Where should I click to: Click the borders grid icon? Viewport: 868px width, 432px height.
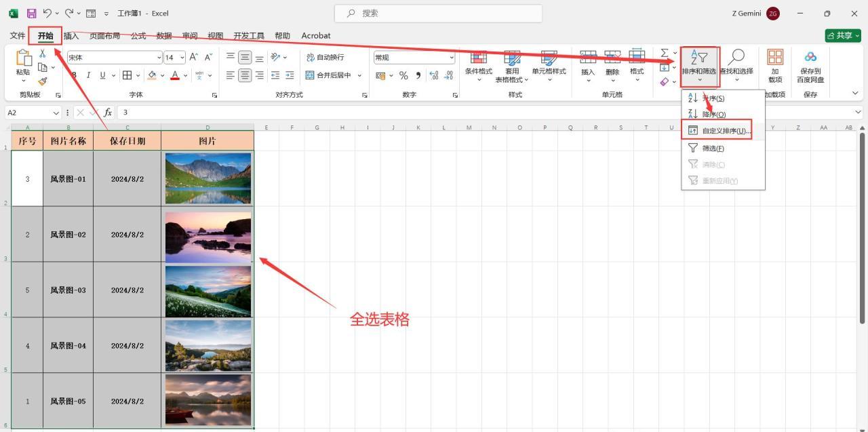(127, 75)
